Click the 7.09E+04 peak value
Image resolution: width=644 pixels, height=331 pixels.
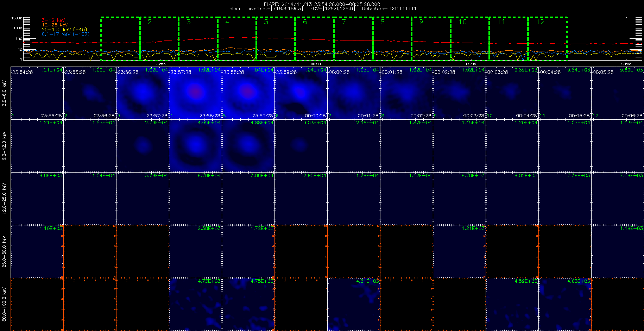(x=262, y=175)
